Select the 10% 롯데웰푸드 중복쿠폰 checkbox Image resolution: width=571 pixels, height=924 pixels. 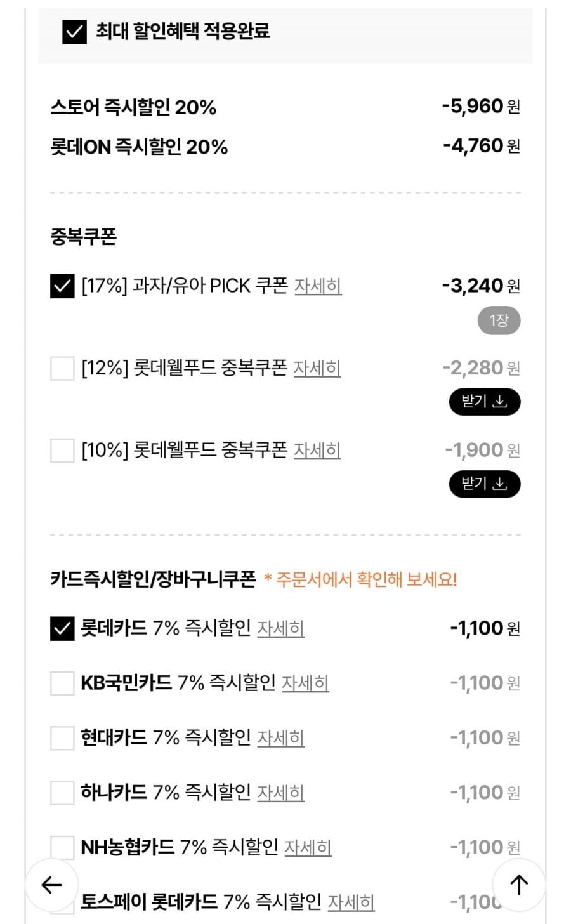pyautogui.click(x=62, y=451)
